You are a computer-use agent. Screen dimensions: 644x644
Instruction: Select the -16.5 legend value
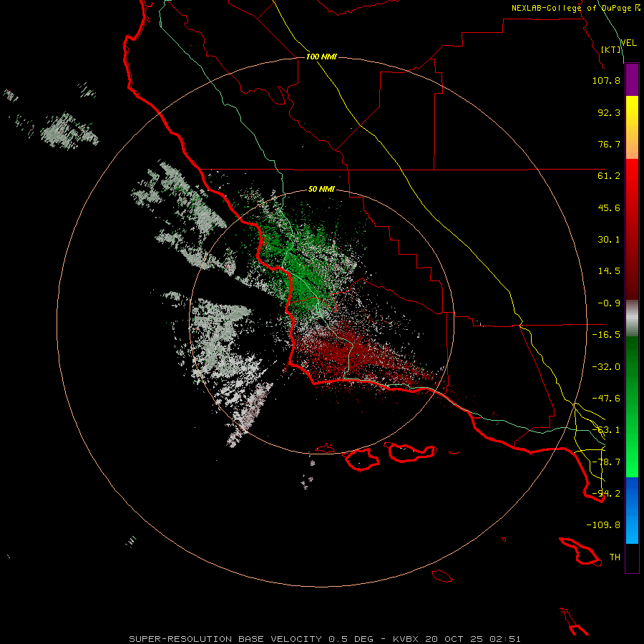pos(606,335)
